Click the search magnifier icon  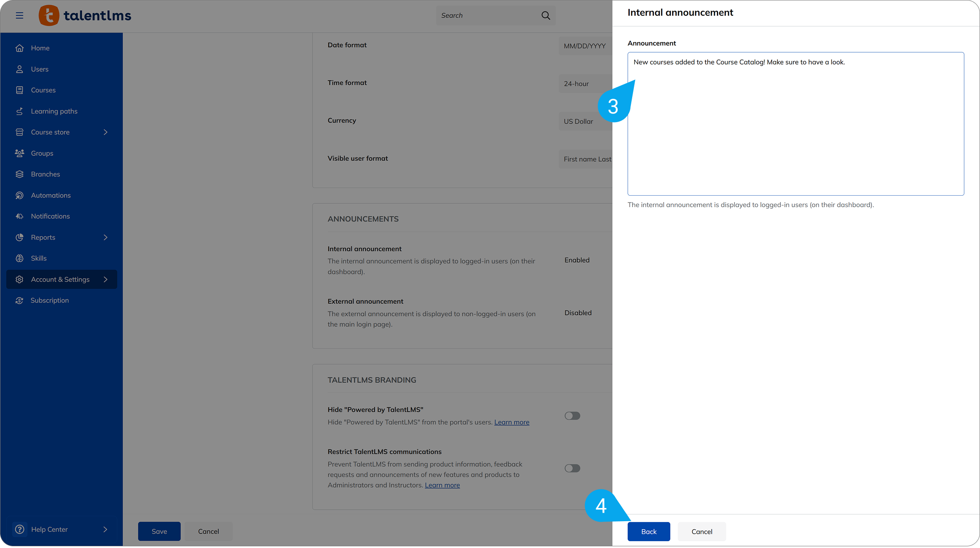click(x=545, y=15)
